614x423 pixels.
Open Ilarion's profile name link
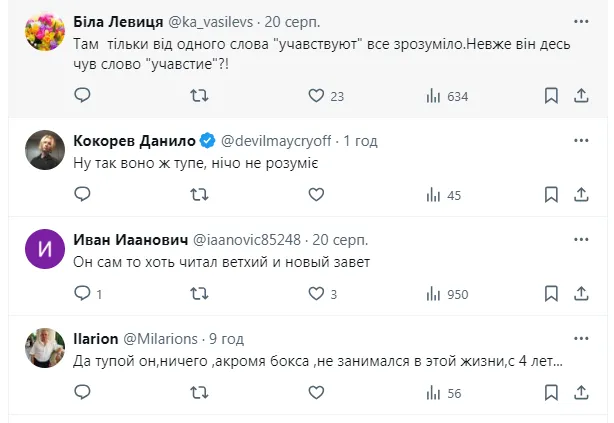coord(96,338)
